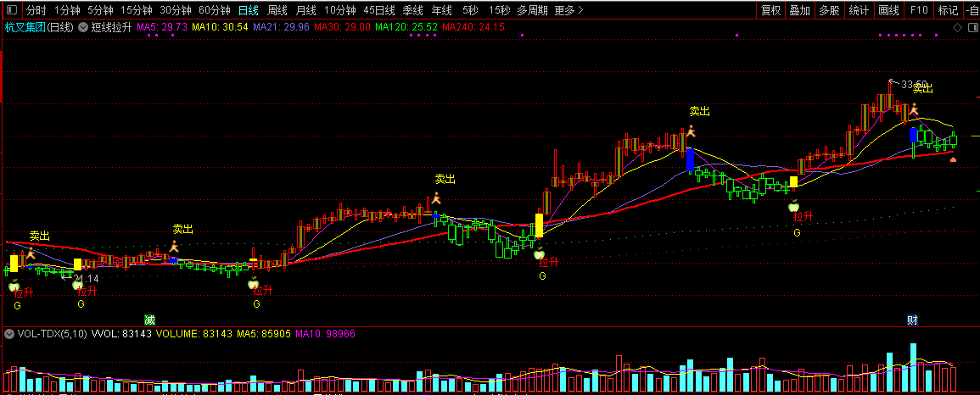980x395 pixels.
Task: Click the -自 button at top right
Action: 972,10
